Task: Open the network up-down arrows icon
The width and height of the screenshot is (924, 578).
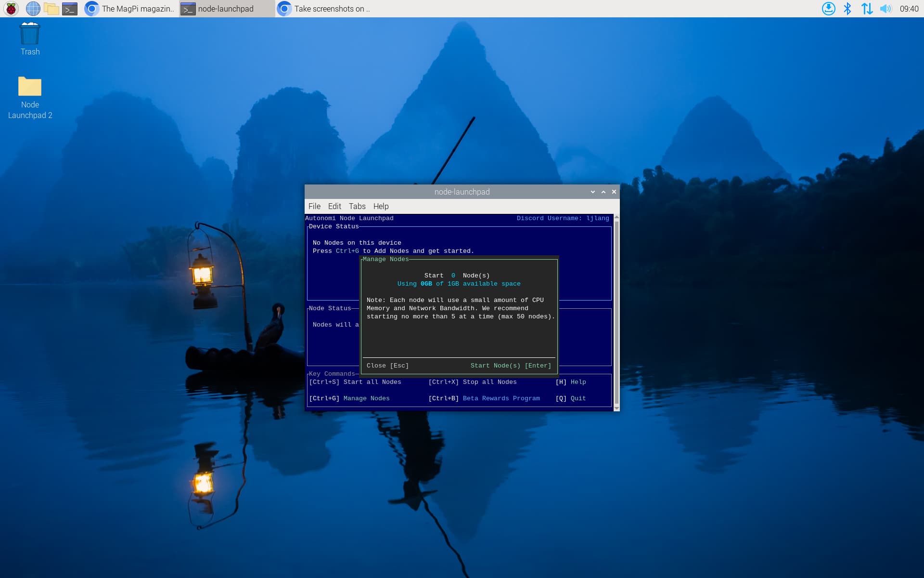Action: pyautogui.click(x=867, y=9)
